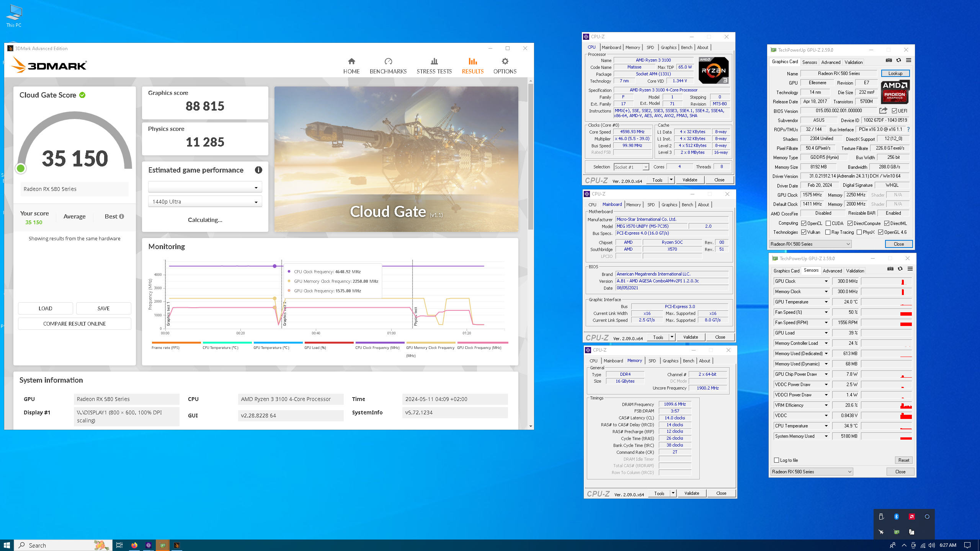Toggle the CUDA checkbox in GPU-Z
Screen dimensions: 980x551
pyautogui.click(x=828, y=223)
